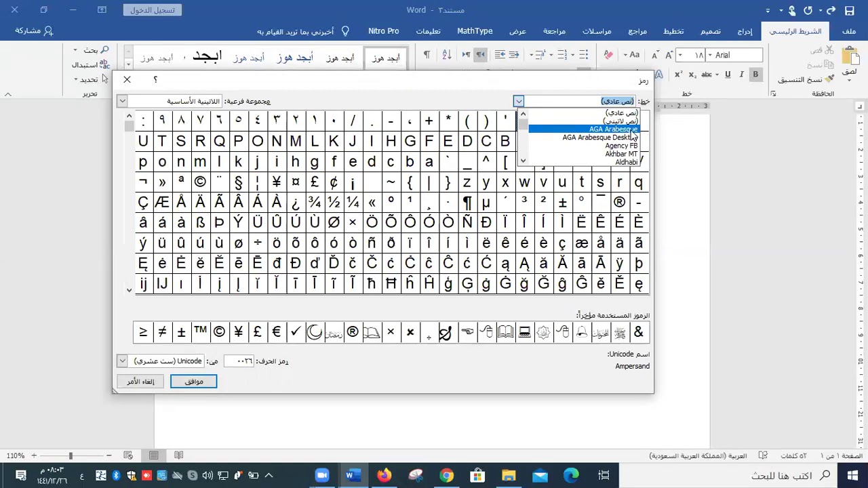Expand the subset dropdown in symbol dialog
Image resolution: width=868 pixels, height=488 pixels.
[122, 101]
